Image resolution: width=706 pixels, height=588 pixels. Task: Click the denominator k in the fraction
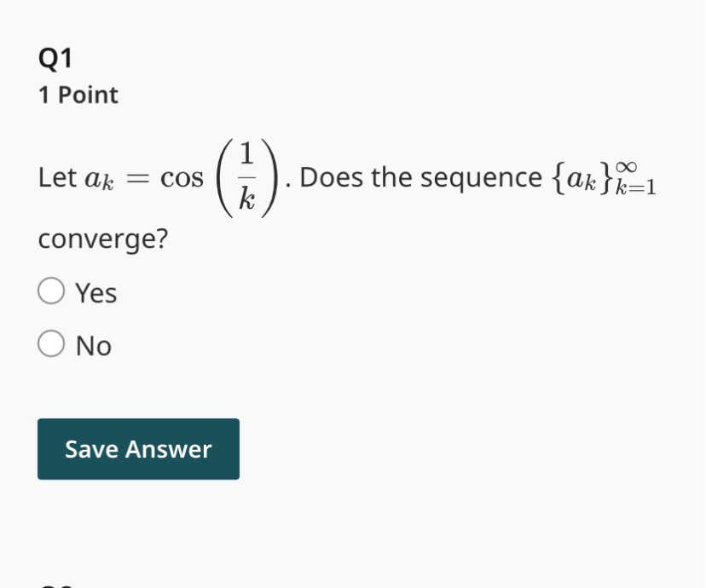[246, 200]
